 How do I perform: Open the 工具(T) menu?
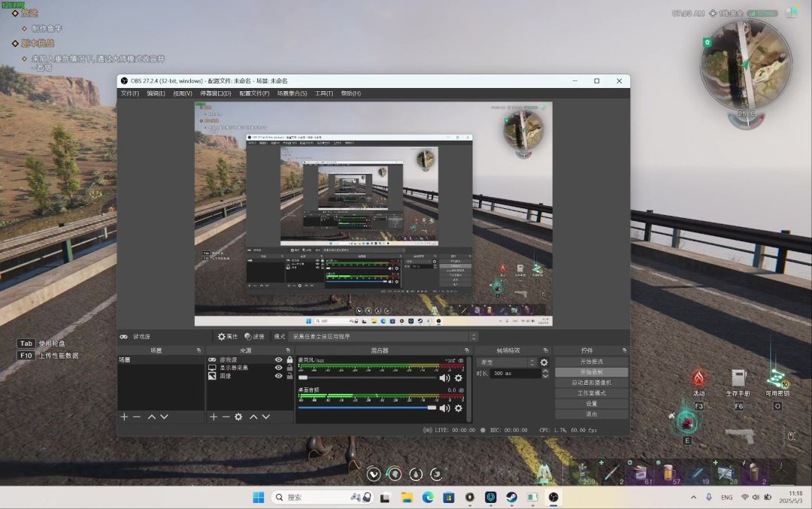[324, 94]
